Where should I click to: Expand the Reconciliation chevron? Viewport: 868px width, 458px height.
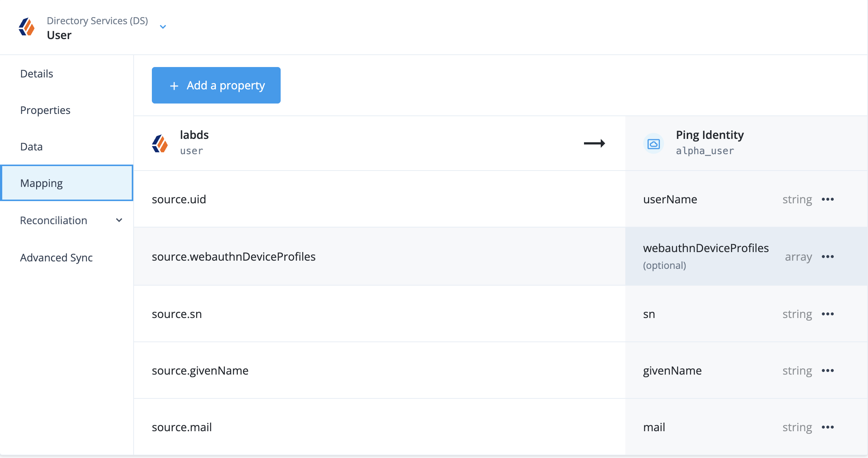pos(119,220)
